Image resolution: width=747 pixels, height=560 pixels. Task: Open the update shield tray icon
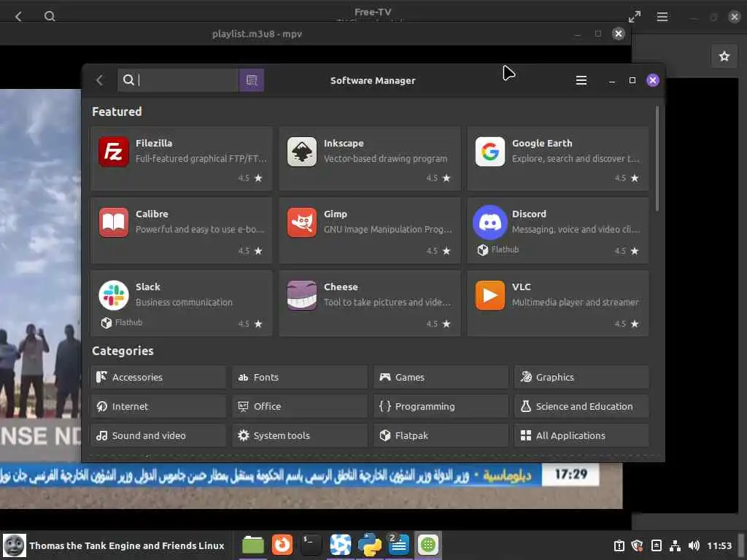point(637,545)
